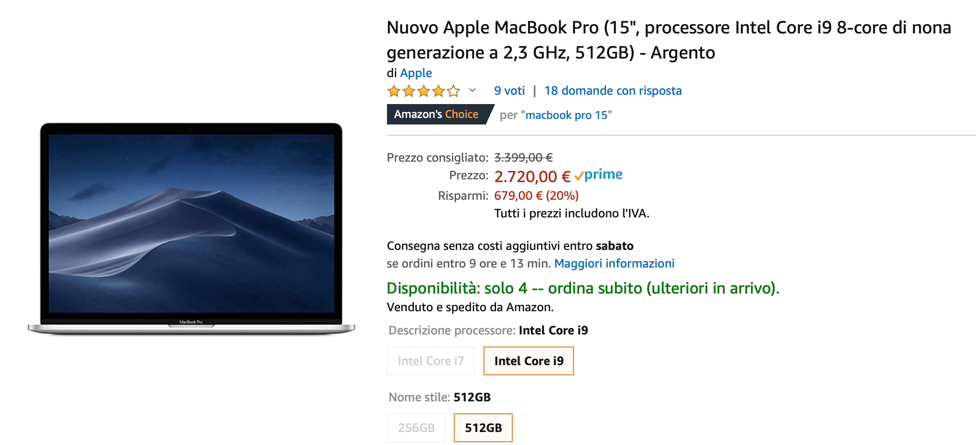Click the star rating icons
Screen dimensions: 980x445
click(x=423, y=91)
